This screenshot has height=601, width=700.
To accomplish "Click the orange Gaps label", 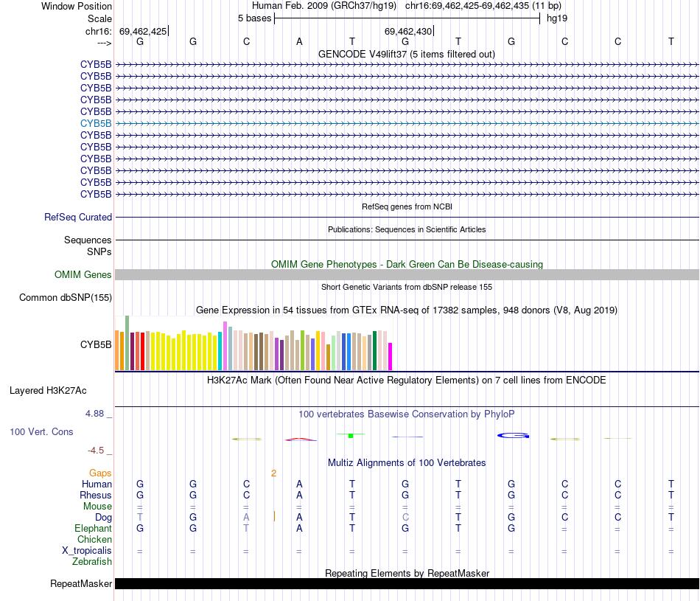I will (100, 473).
